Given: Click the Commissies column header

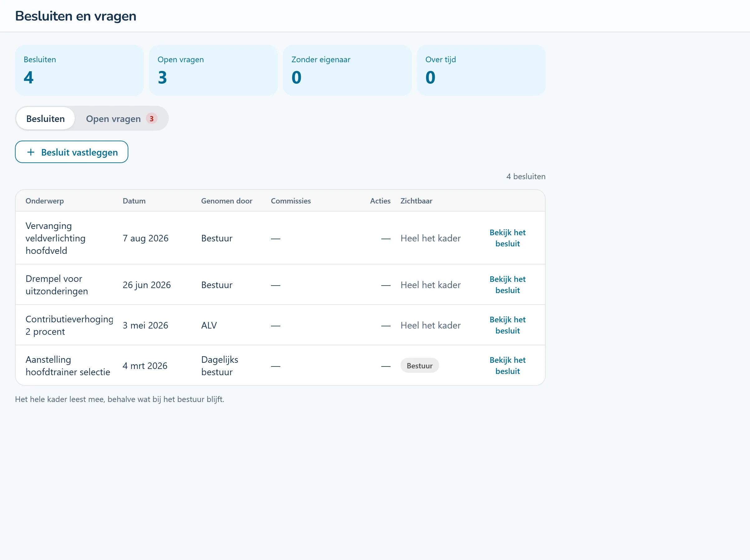Looking at the screenshot, I should [291, 201].
